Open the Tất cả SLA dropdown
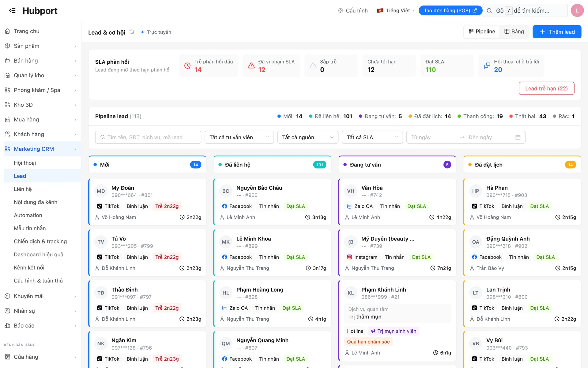The height and width of the screenshot is (368, 588). (372, 137)
